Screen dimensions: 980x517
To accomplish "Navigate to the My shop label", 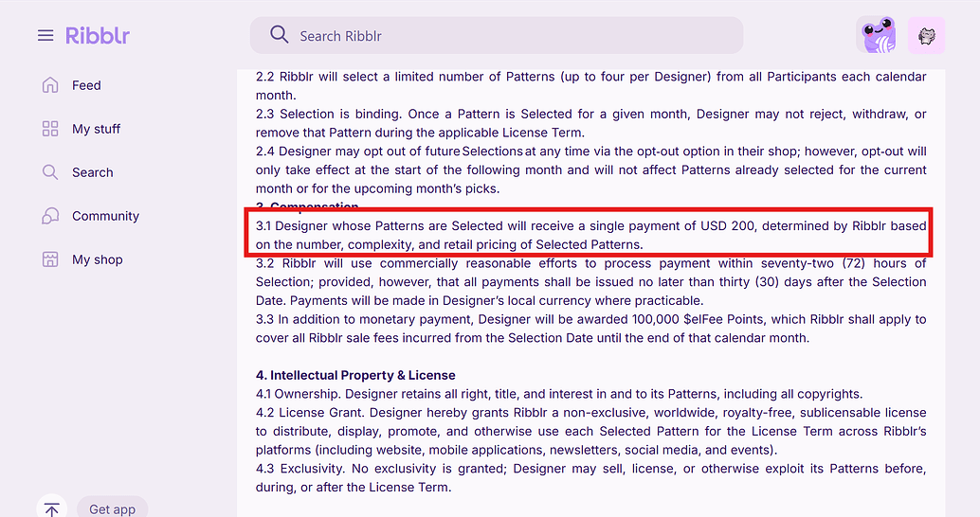I will tap(98, 259).
